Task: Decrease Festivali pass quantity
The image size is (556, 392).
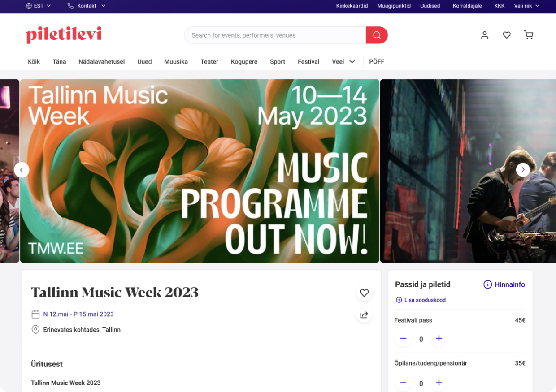Action: pos(403,338)
